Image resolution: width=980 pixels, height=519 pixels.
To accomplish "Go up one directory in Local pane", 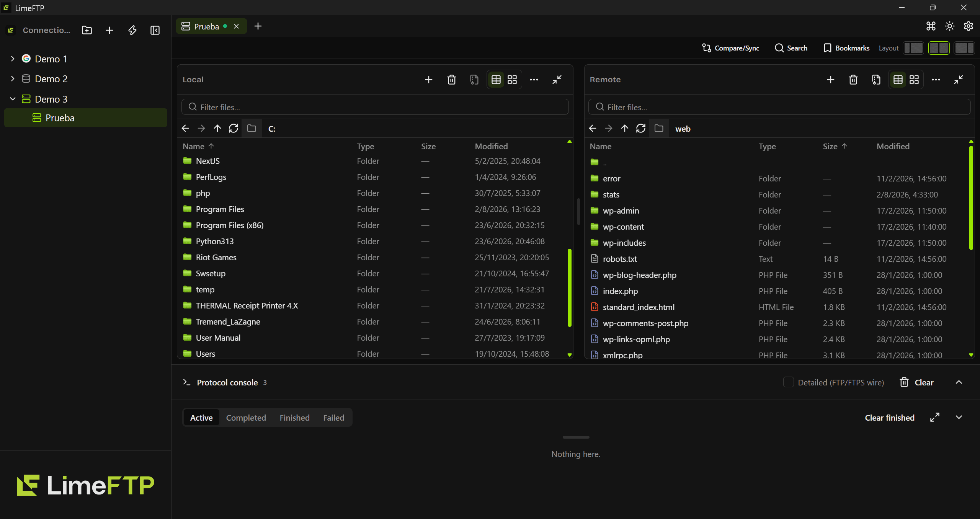I will pos(217,128).
